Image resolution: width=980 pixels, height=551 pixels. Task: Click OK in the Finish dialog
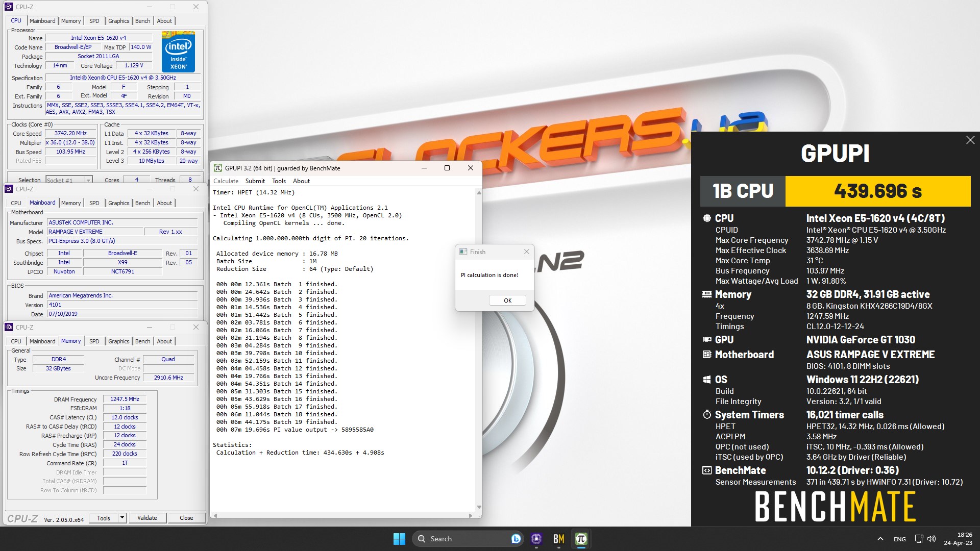point(507,300)
